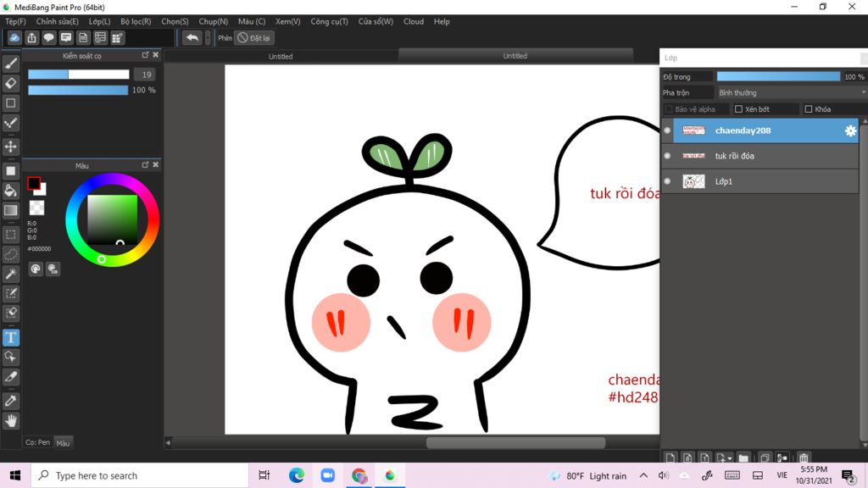Viewport: 868px width, 488px height.
Task: Select the Operation tool
Action: pos(10,357)
